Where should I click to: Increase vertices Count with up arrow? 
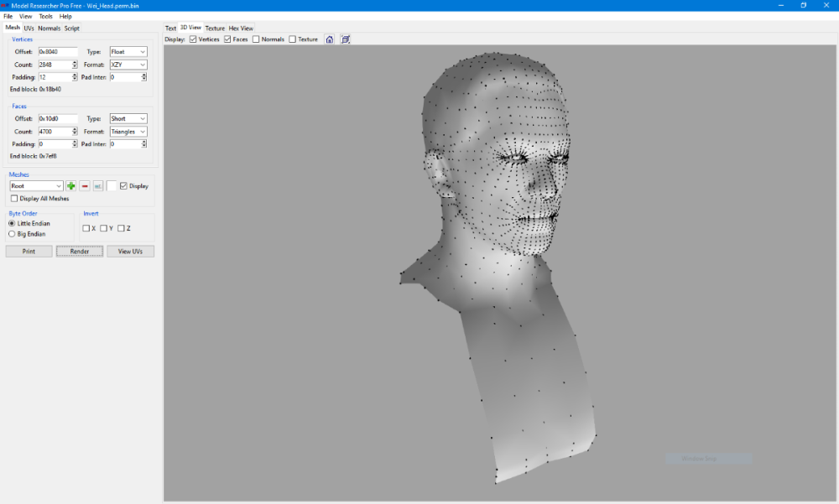click(x=75, y=62)
